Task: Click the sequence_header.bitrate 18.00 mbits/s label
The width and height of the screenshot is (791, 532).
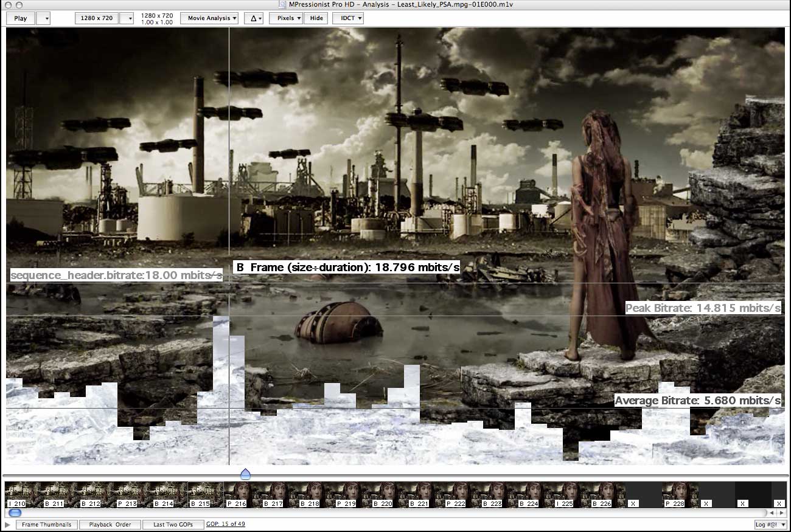Action: point(116,275)
